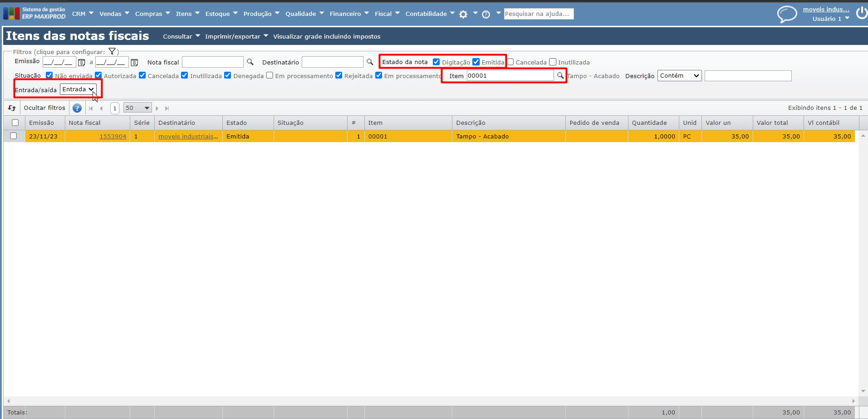The image size is (868, 419).
Task: Select the row checkbox for nota 1553904
Action: [x=14, y=136]
